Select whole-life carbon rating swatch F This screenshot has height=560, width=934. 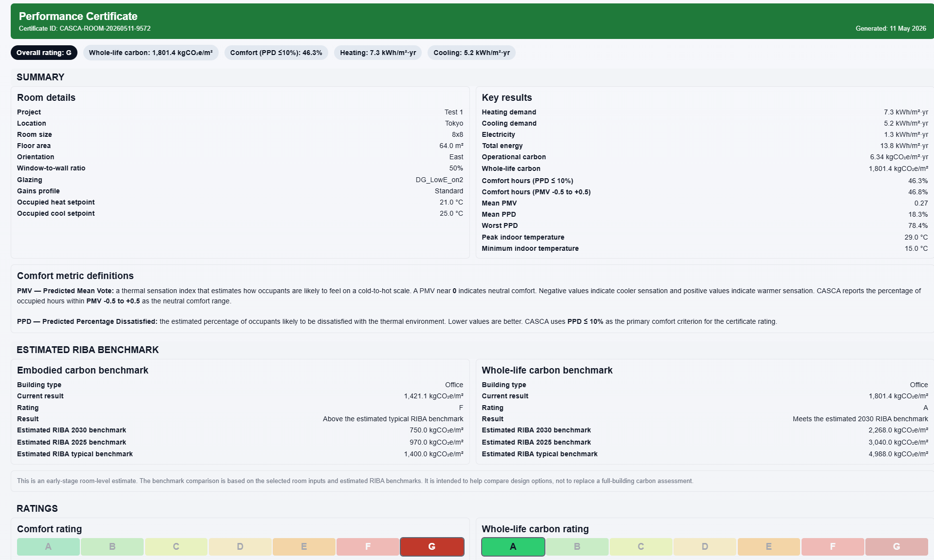pyautogui.click(x=833, y=546)
